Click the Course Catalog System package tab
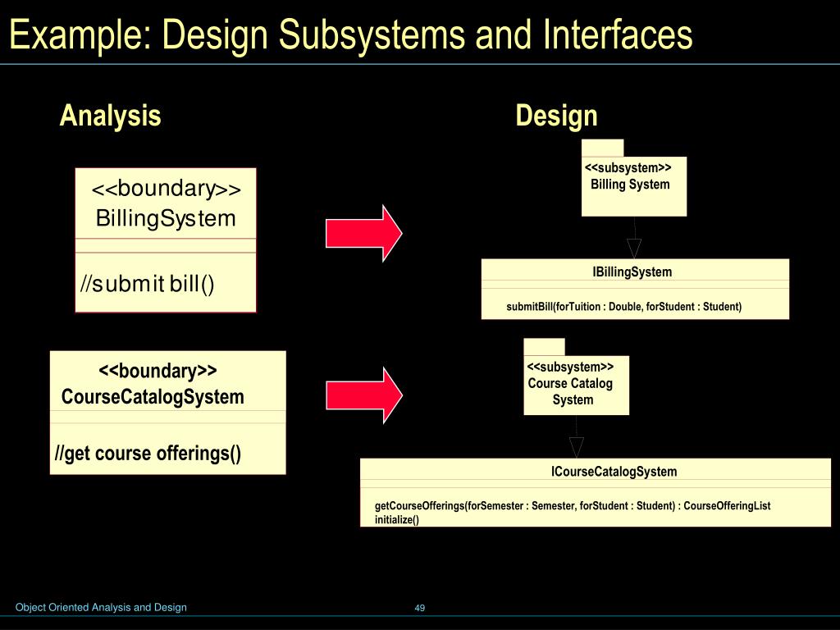 point(545,347)
